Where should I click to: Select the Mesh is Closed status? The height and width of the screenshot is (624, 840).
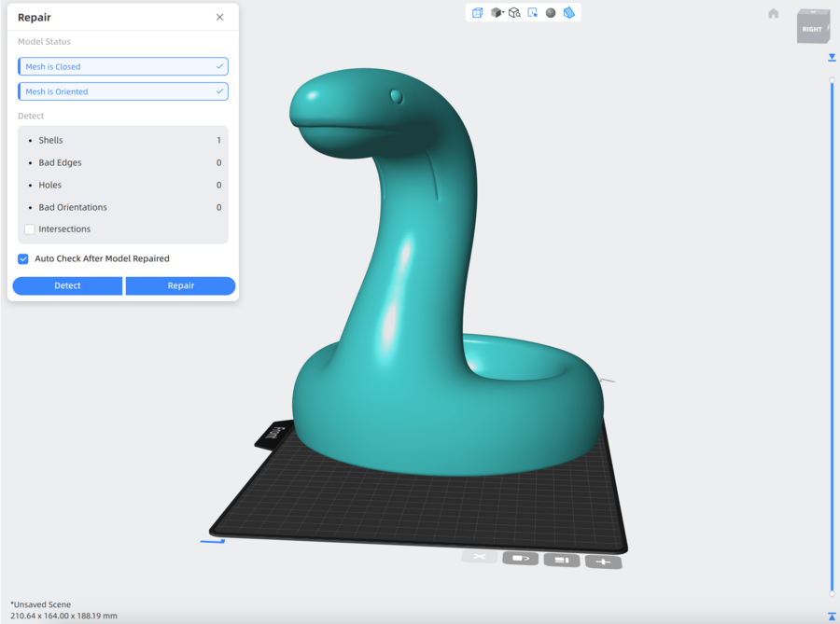[x=123, y=67]
